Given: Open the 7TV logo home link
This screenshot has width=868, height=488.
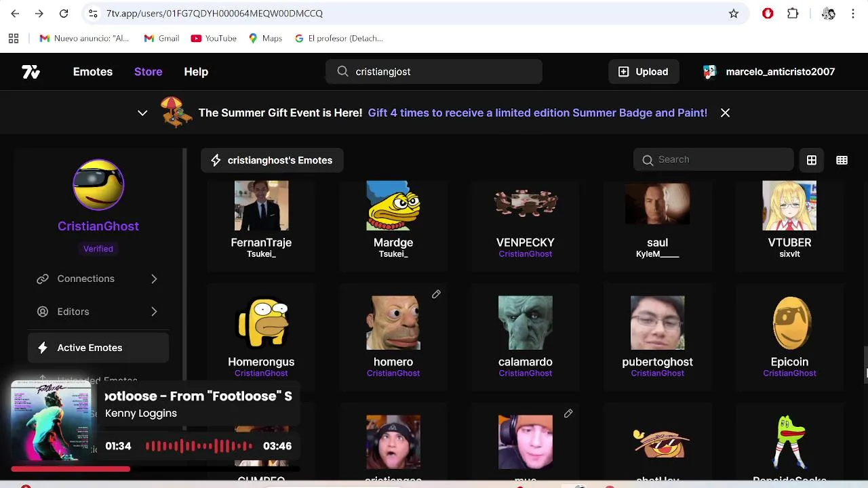Looking at the screenshot, I should tap(31, 72).
